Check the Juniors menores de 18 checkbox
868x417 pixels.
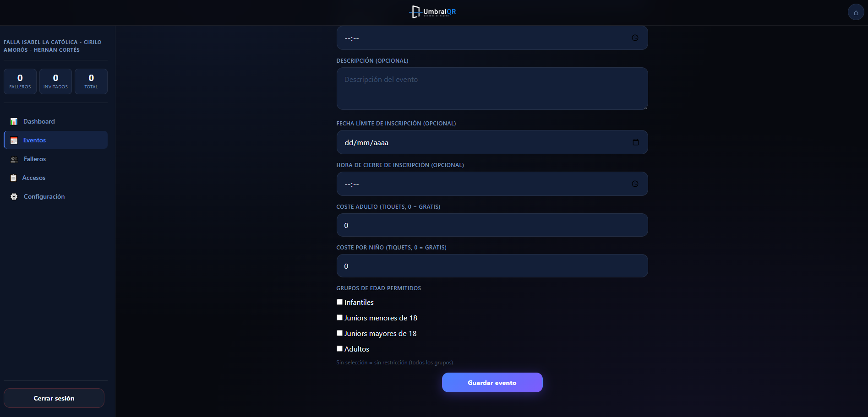(x=339, y=318)
